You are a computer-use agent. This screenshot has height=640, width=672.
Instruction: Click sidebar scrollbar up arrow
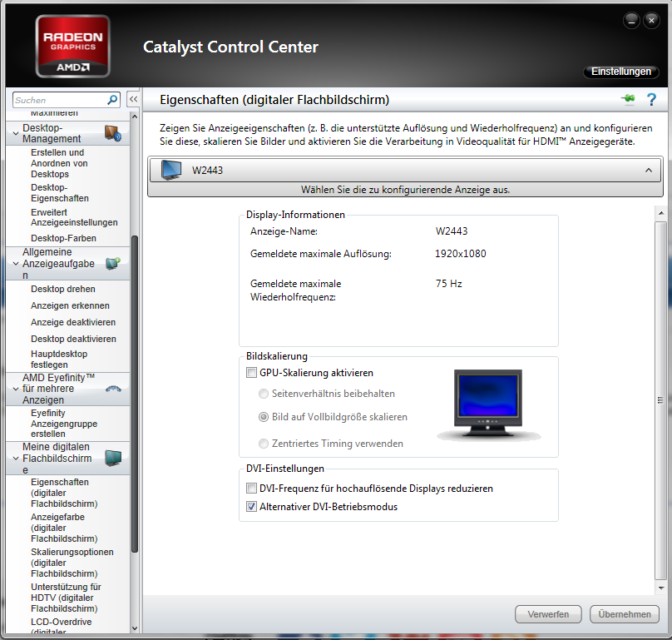coord(134,117)
